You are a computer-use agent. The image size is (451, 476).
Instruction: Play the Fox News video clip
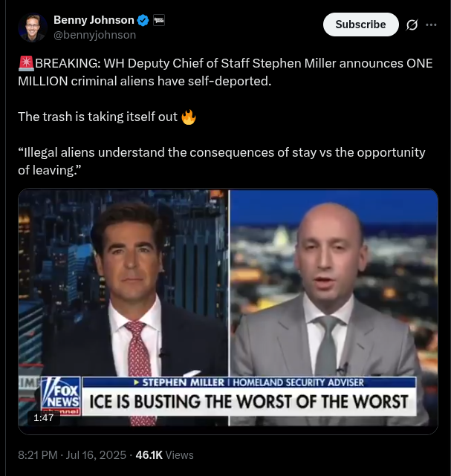coord(228,311)
